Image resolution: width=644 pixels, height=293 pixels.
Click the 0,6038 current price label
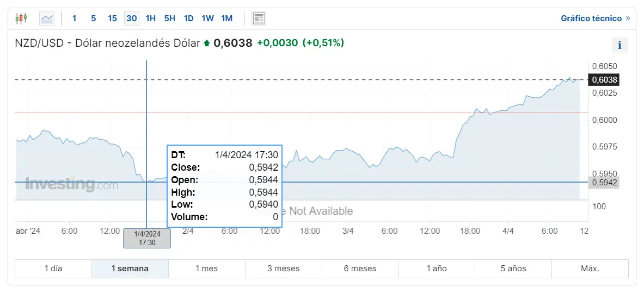(604, 80)
